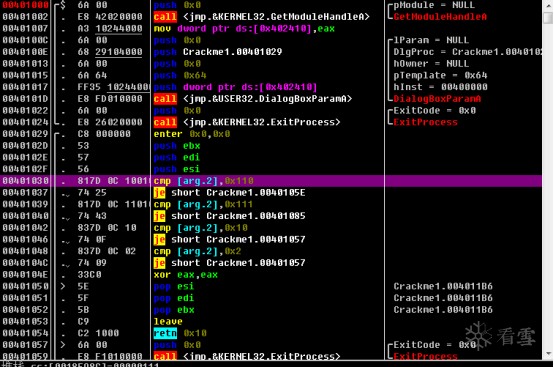Click the push esi instruction
Image resolution: width=554 pixels, height=367 pixels.
(177, 169)
